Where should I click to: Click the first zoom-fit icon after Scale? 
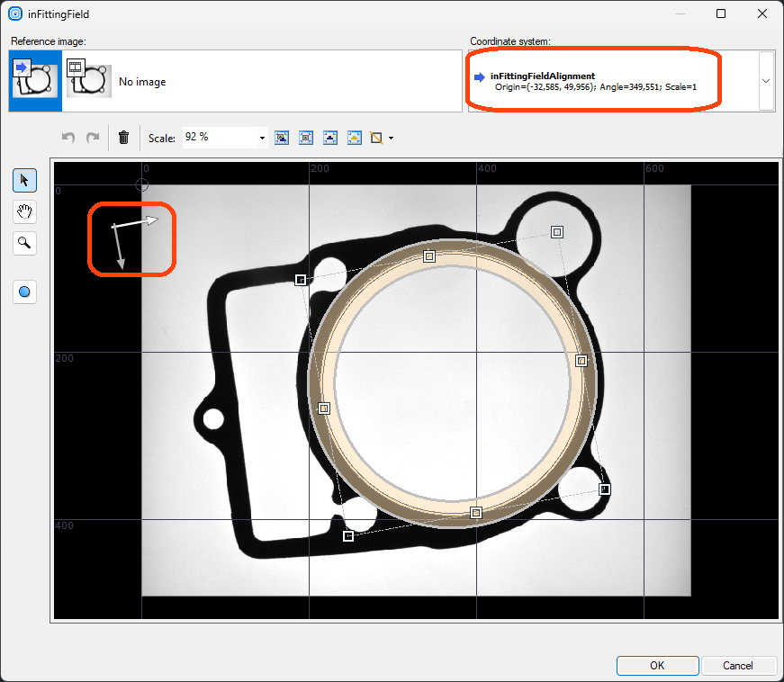pyautogui.click(x=282, y=138)
